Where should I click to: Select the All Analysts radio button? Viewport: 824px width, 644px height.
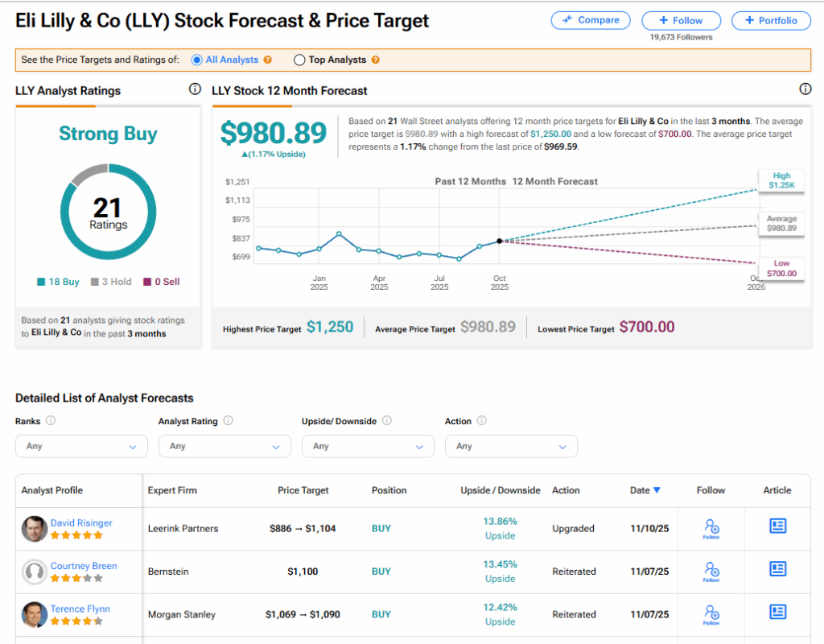tap(197, 60)
